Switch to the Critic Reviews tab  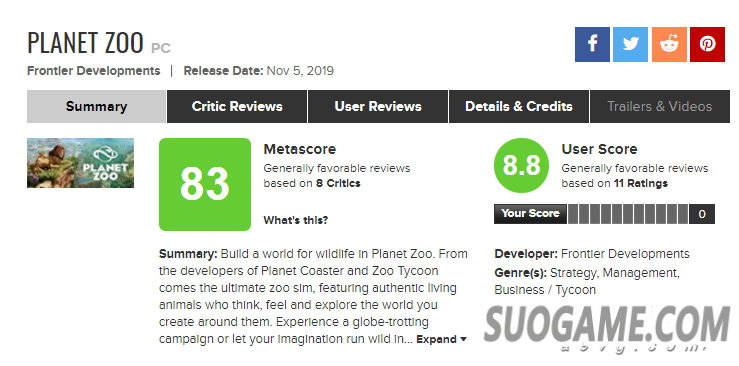pyautogui.click(x=237, y=106)
